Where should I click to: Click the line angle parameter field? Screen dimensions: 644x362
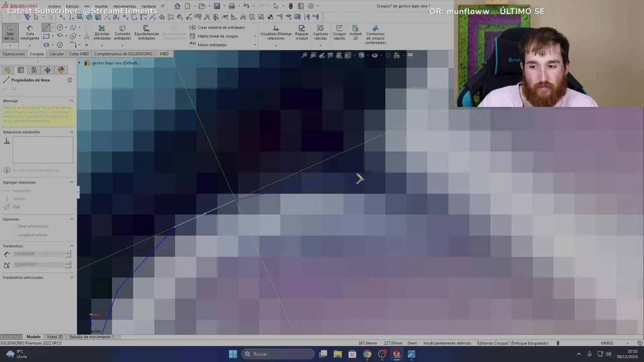click(38, 264)
